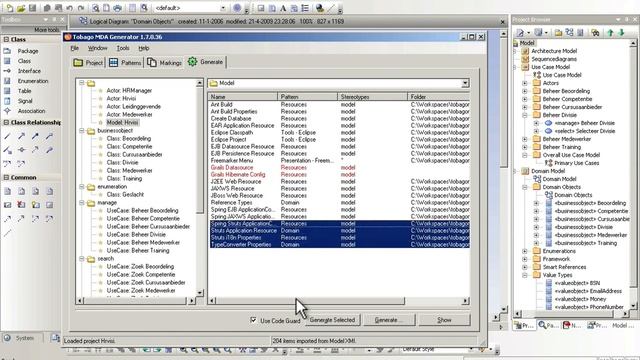Click the Domain Objects diagram icon in Project Browser
The width and height of the screenshot is (640, 360).
click(x=549, y=195)
